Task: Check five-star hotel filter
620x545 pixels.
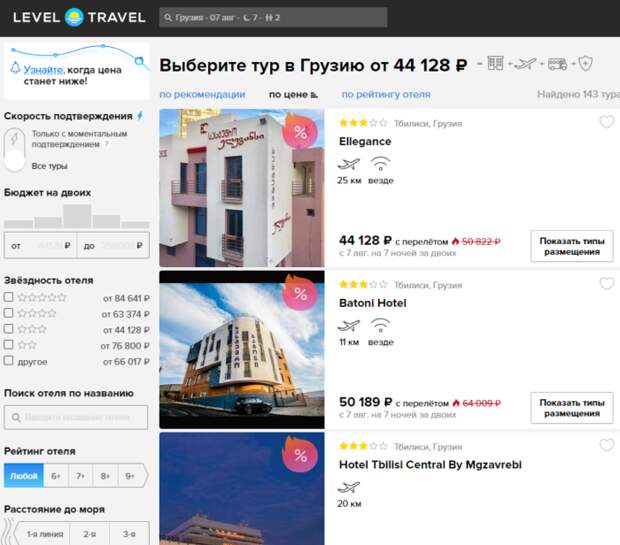Action: click(x=8, y=297)
